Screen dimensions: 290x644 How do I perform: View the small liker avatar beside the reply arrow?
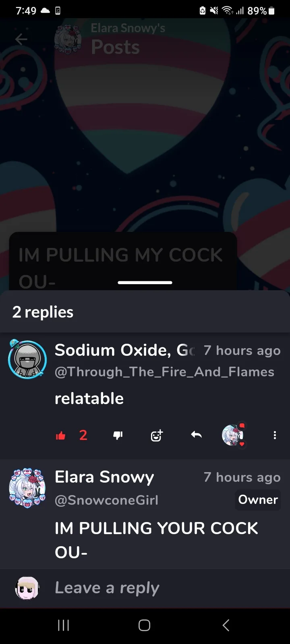tap(233, 435)
